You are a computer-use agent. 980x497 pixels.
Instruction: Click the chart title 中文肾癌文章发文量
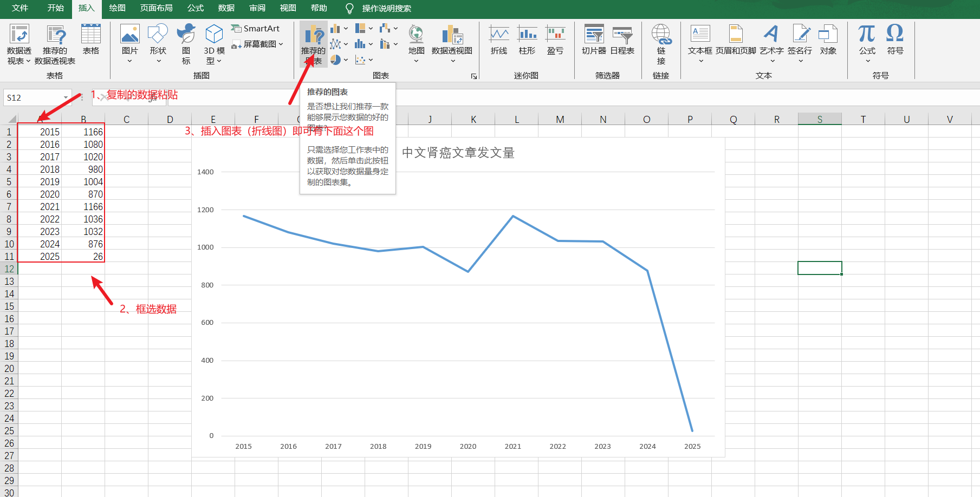click(x=458, y=153)
